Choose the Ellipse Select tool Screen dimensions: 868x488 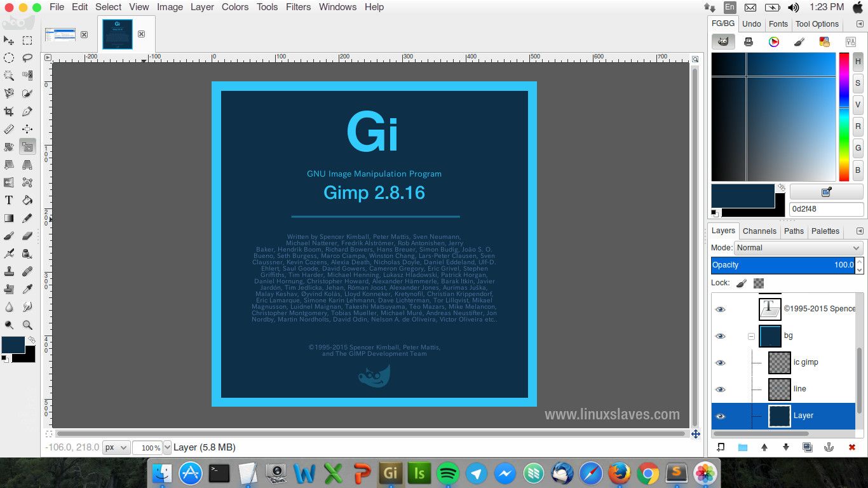(9, 58)
